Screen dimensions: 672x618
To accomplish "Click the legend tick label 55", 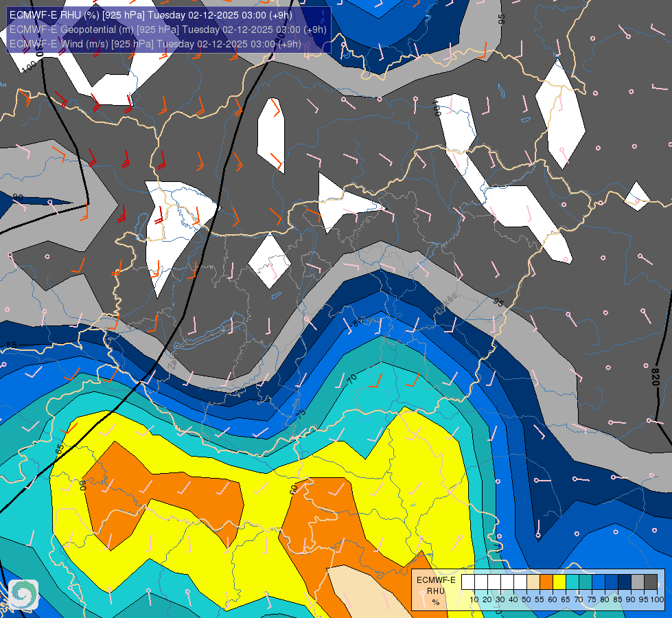I will coord(540,599).
